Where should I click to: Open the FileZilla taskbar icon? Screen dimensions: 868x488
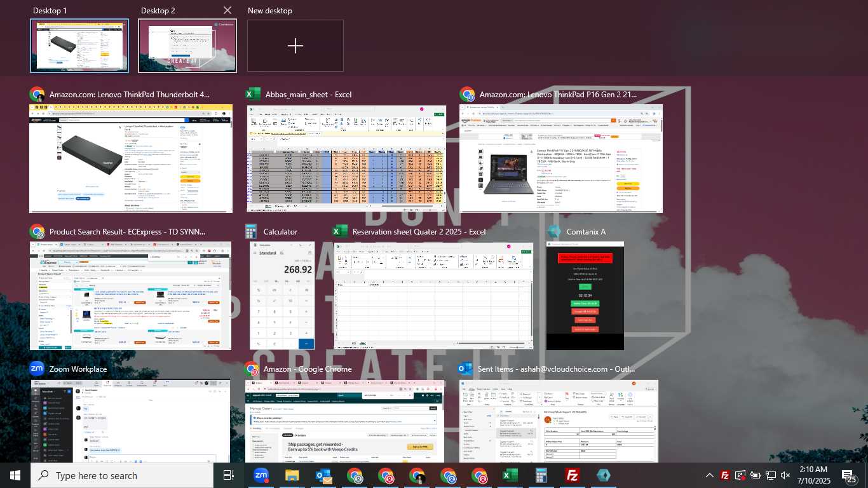573,475
